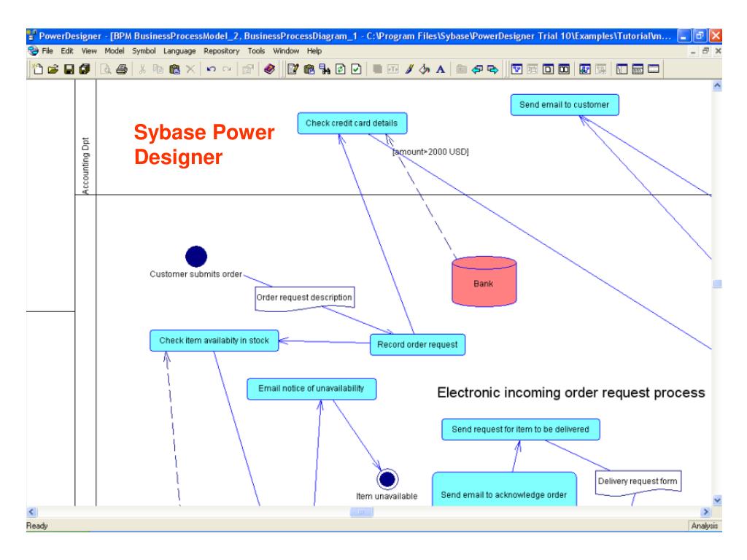Image resolution: width=747 pixels, height=560 pixels.
Task: Select the "Record order request" process
Action: click(418, 344)
